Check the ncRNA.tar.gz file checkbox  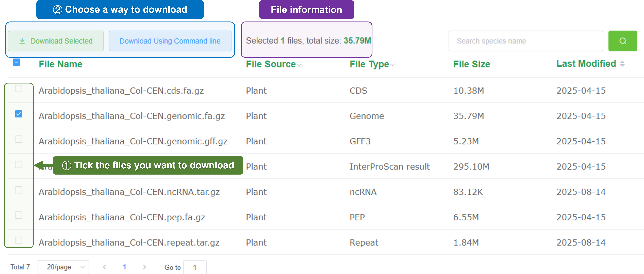pos(18,190)
